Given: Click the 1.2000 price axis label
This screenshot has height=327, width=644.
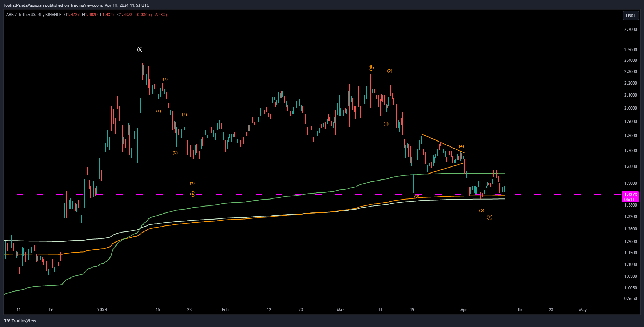Looking at the screenshot, I should coord(630,242).
